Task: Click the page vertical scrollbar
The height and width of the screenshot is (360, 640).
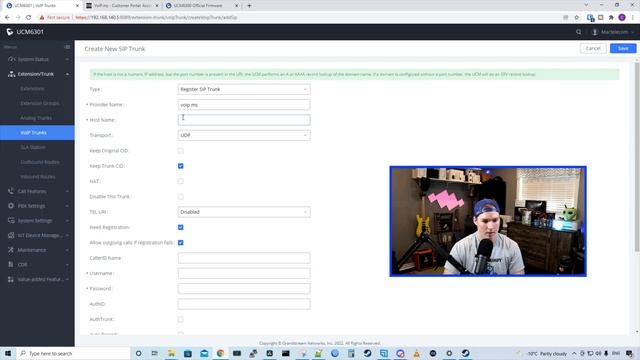Action: 637,157
